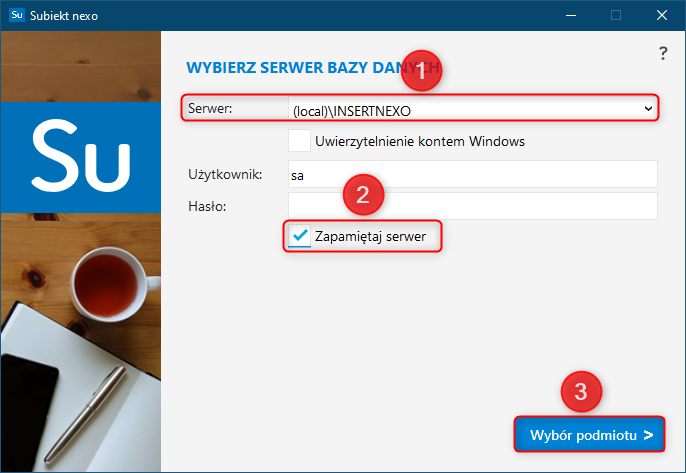Minimize the Subiekt nexo window
Viewport: 686px width, 473px height.
coord(570,15)
